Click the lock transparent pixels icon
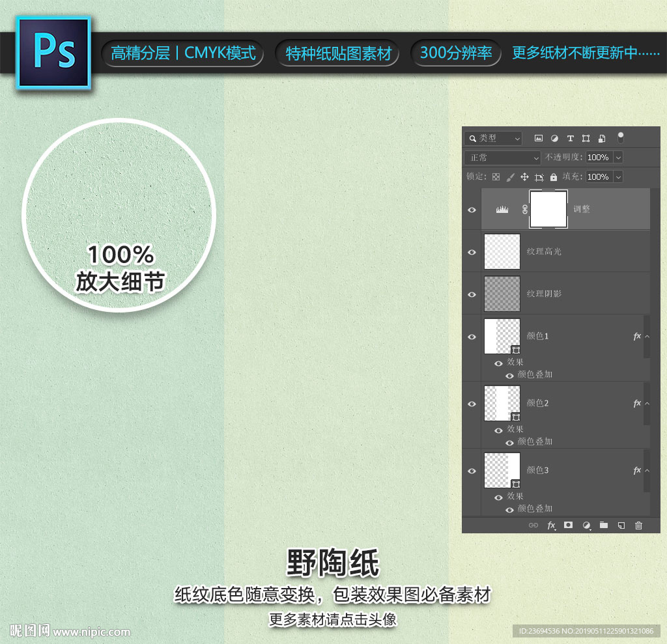Screen dimensions: 667x644 496,177
